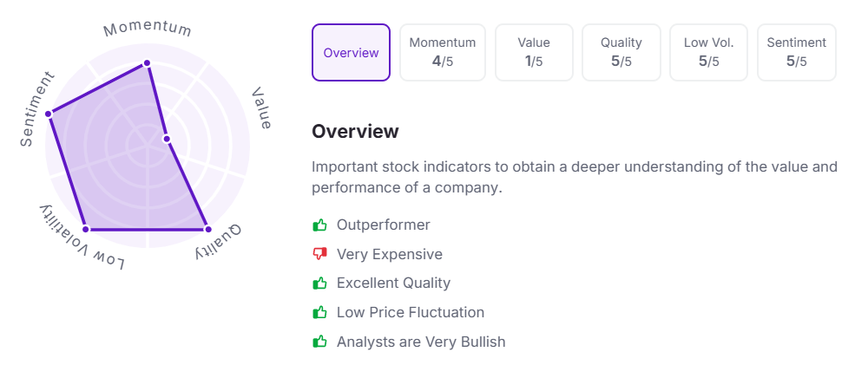Select the Sentiment 5/5 tab
Image resolution: width=868 pixels, height=378 pixels.
tap(796, 53)
